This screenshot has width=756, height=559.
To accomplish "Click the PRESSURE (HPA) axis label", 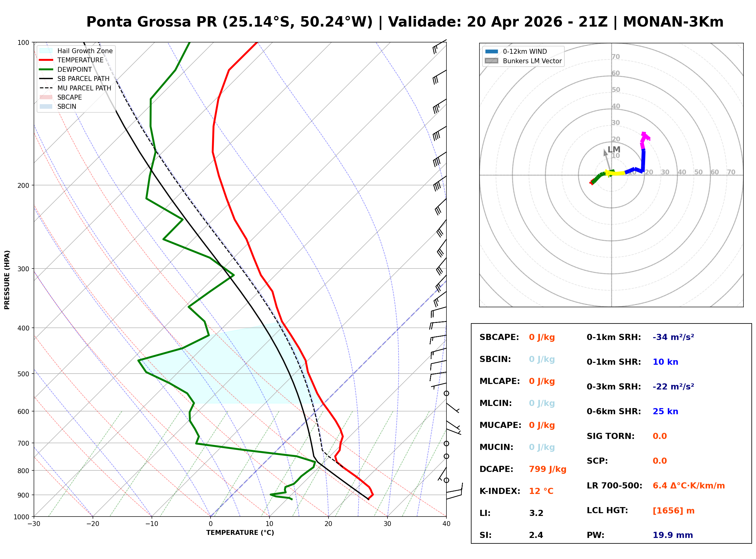I will pyautogui.click(x=7, y=280).
